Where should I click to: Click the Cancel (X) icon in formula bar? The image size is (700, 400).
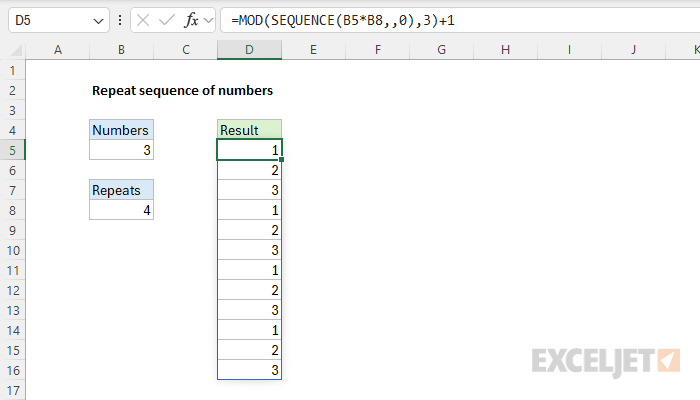coord(143,20)
